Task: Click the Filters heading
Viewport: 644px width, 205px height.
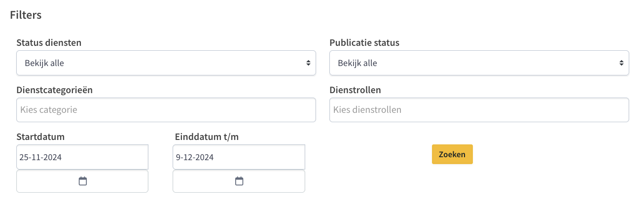Action: (26, 15)
